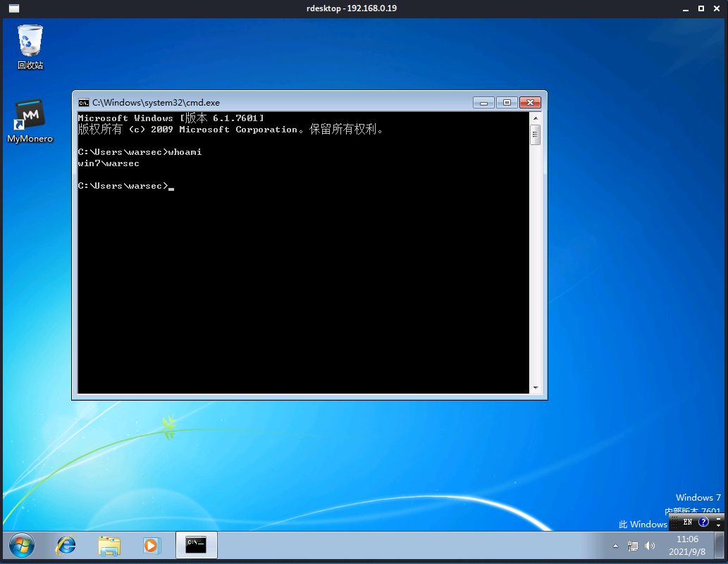Click the Show Desktop strip on taskbar
Viewport: 728px width, 564px height.
pos(720,546)
